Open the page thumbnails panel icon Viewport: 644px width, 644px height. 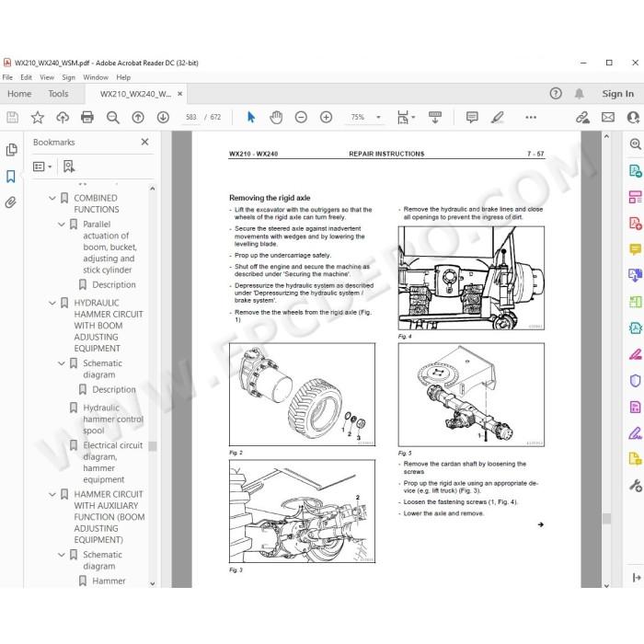(11, 149)
